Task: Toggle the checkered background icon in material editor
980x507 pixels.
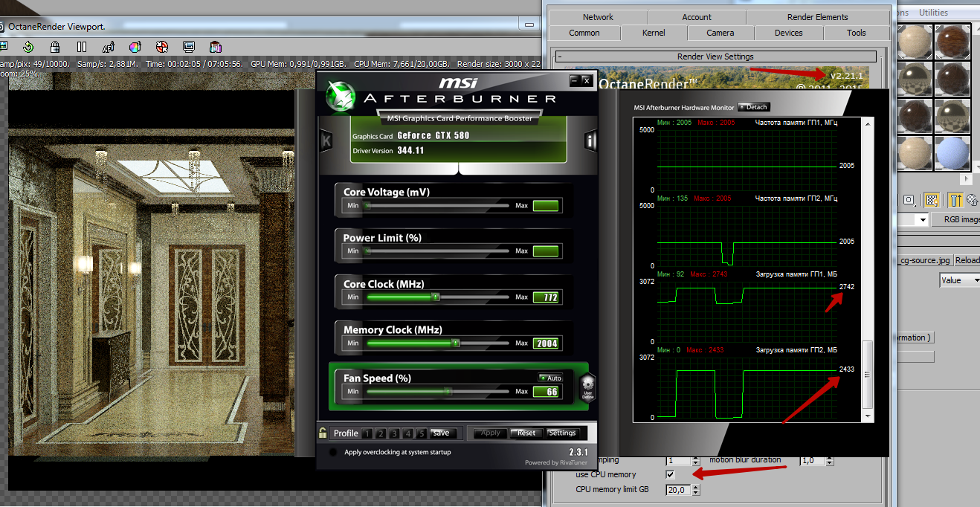Action: tap(932, 199)
